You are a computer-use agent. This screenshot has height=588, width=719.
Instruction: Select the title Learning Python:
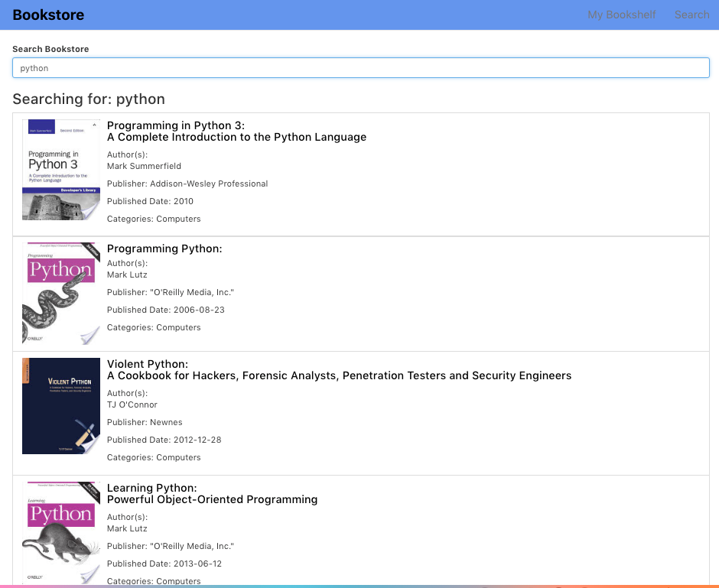pyautogui.click(x=151, y=488)
